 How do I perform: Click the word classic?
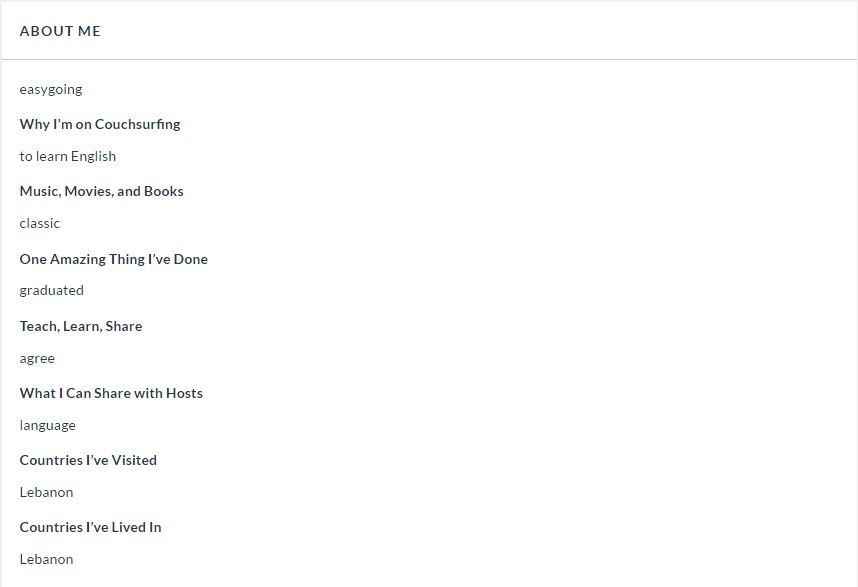pos(39,224)
